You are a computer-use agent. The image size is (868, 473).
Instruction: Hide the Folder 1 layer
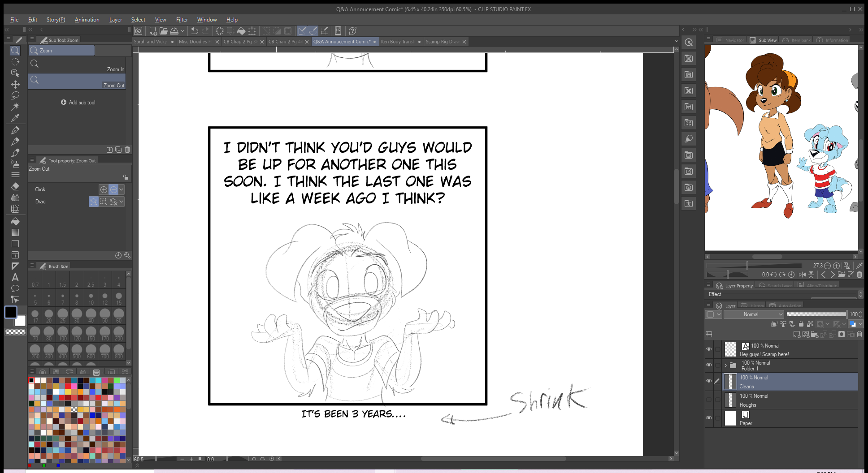click(709, 365)
